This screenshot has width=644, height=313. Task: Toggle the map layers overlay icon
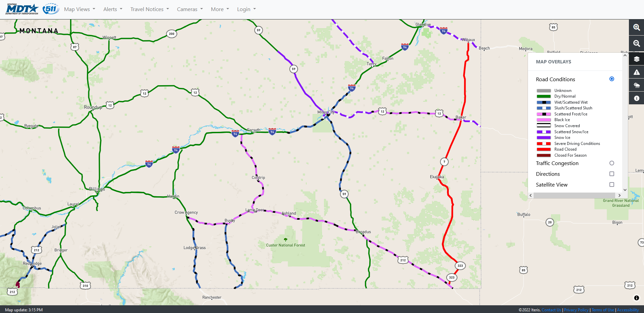coord(636,59)
